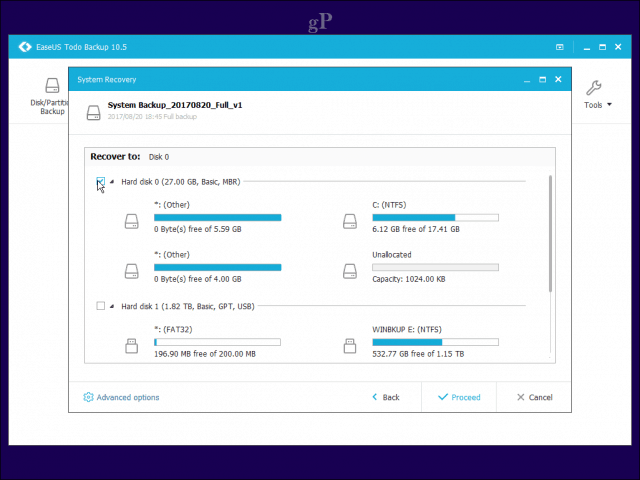This screenshot has height=480, width=640.
Task: Click the '196.90 MB free of 200.00 MB' text
Action: [x=205, y=354]
